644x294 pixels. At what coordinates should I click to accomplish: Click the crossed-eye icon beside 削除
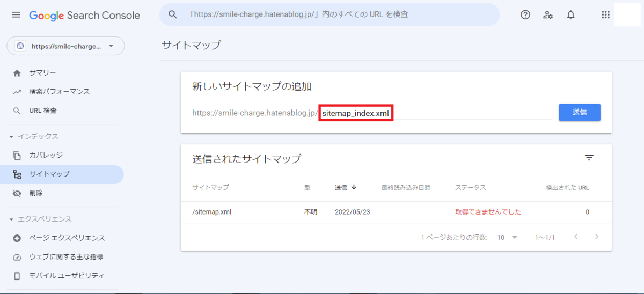(x=17, y=193)
